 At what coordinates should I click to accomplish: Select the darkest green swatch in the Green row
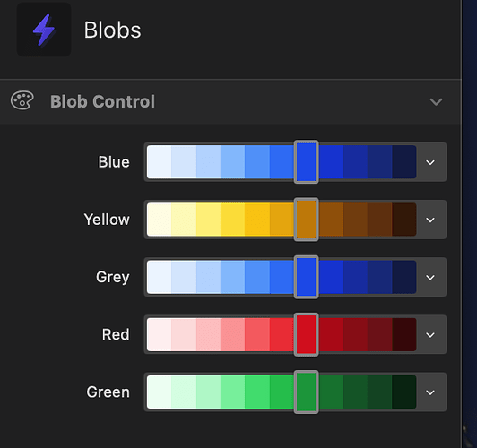coord(404,392)
